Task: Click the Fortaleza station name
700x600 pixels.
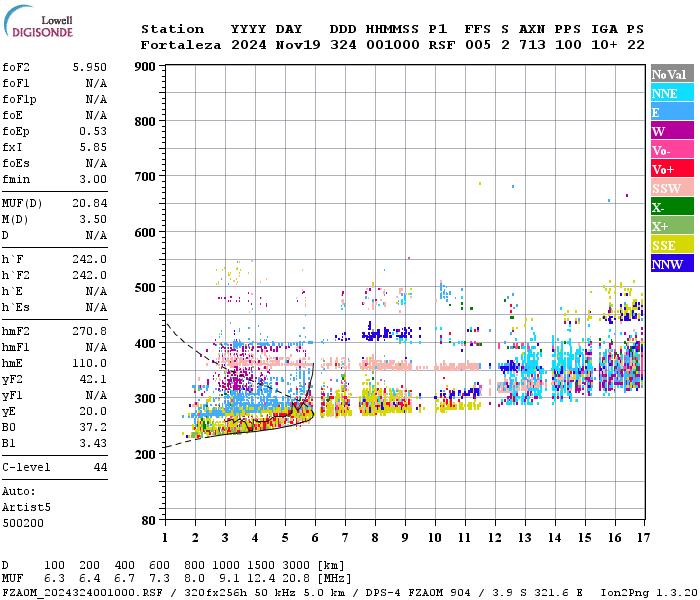Action: coord(181,45)
